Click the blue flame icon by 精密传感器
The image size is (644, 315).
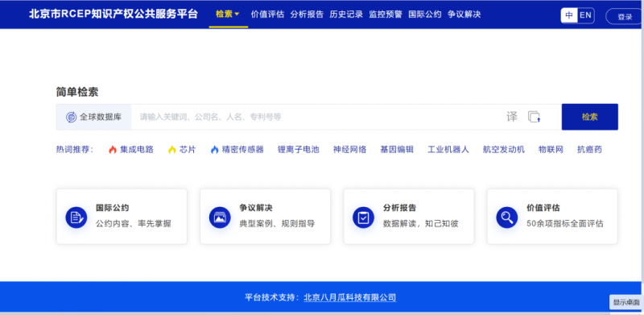point(214,150)
